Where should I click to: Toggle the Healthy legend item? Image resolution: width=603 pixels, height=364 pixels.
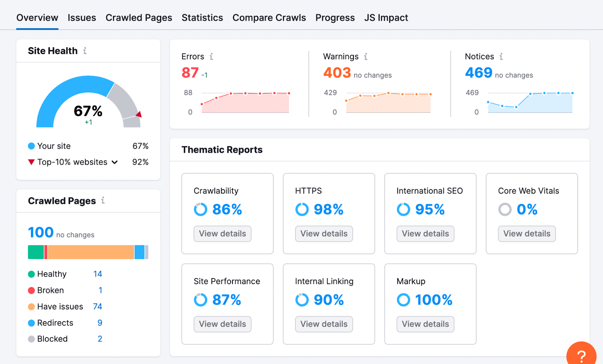[52, 274]
